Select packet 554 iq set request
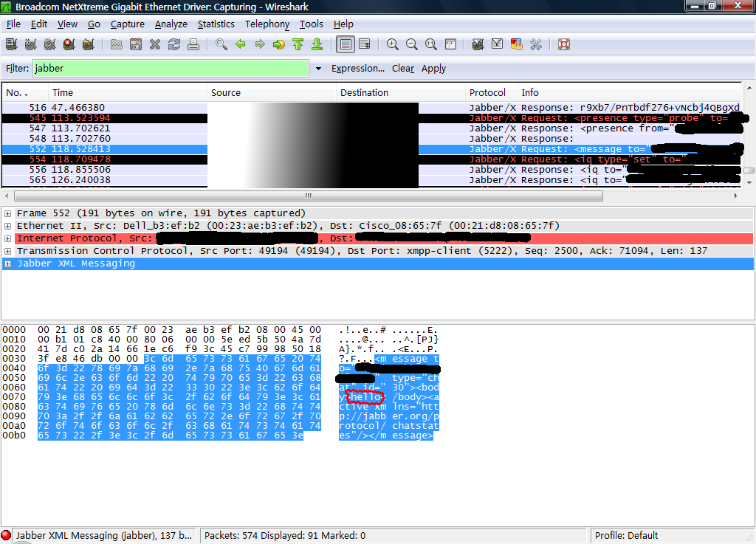The height and width of the screenshot is (544, 756). (x=371, y=159)
